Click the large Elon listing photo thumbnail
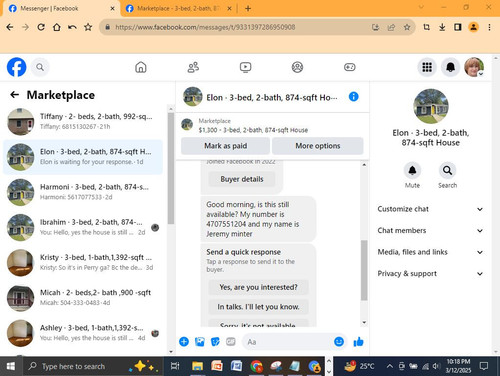The image size is (500, 376). 431,106
